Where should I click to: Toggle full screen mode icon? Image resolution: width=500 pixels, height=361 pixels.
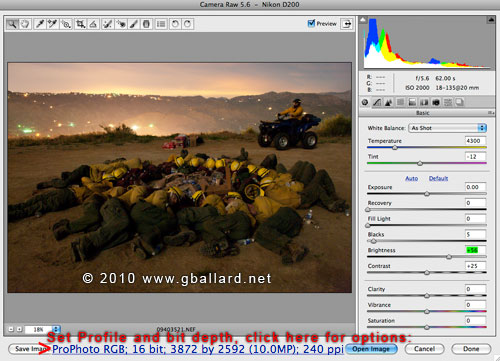point(347,24)
